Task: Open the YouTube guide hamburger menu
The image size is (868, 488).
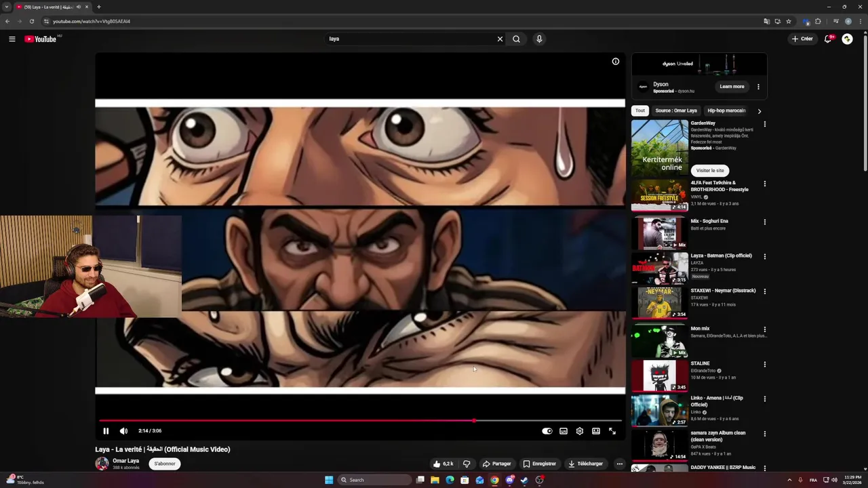Action: [12, 39]
